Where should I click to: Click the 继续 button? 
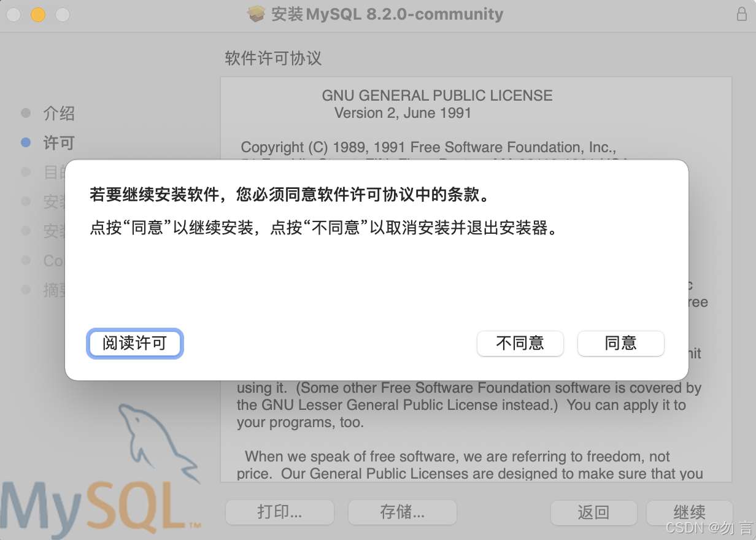[x=689, y=512]
